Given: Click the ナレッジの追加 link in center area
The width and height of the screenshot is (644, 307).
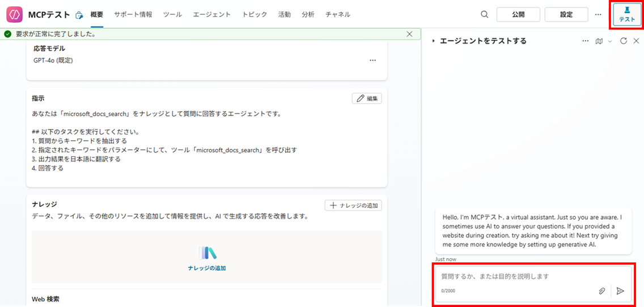Looking at the screenshot, I should click(207, 268).
